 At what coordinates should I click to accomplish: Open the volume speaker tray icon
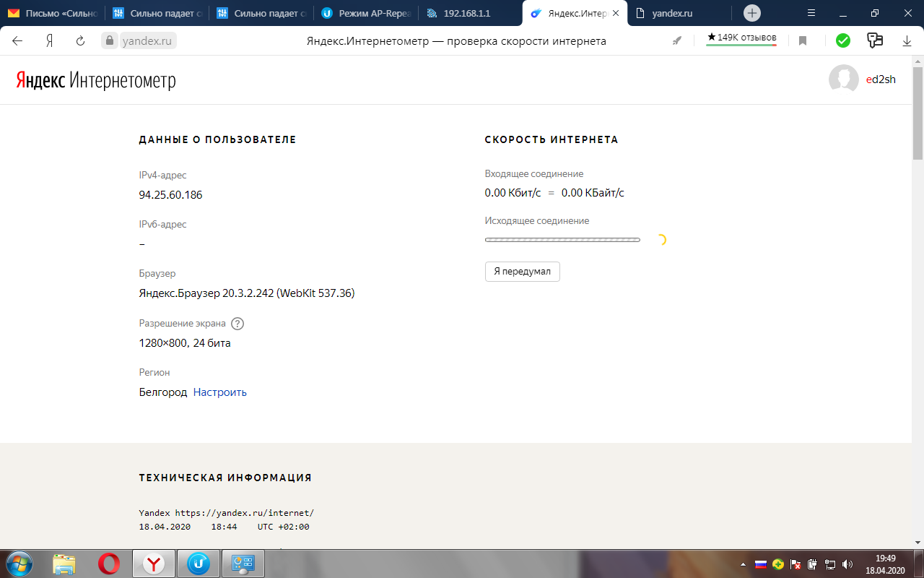[x=847, y=564]
